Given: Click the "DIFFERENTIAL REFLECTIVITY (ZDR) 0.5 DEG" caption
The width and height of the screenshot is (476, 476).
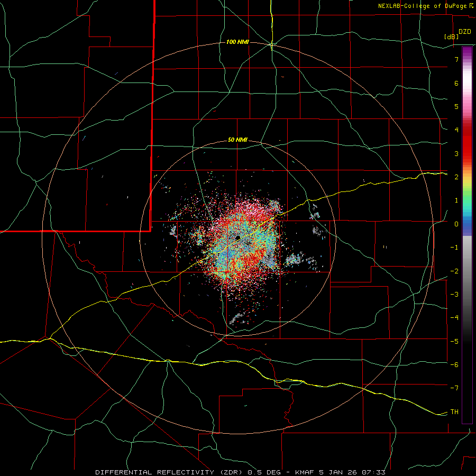Looking at the screenshot, I should tap(188, 472).
